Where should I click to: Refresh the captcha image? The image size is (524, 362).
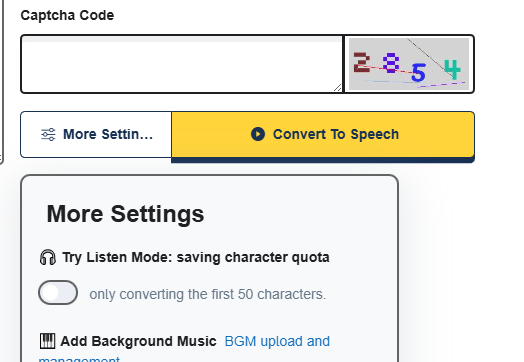coord(409,64)
